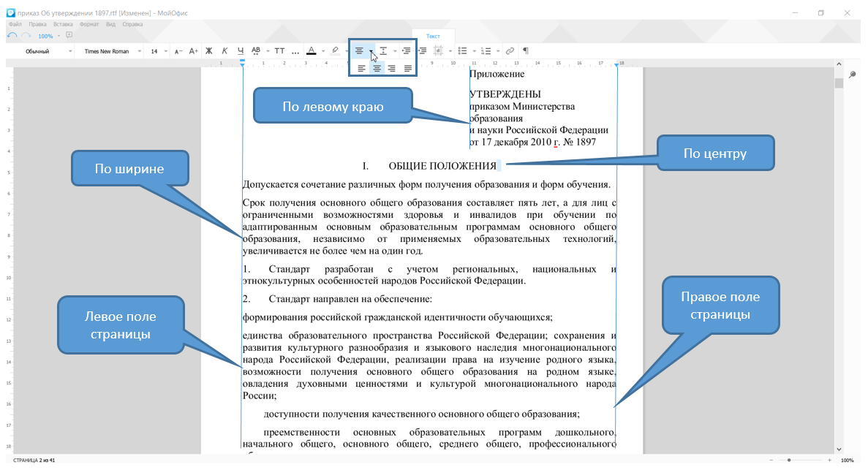Click the scrollbar up arrow
The width and height of the screenshot is (868, 470).
839,64
